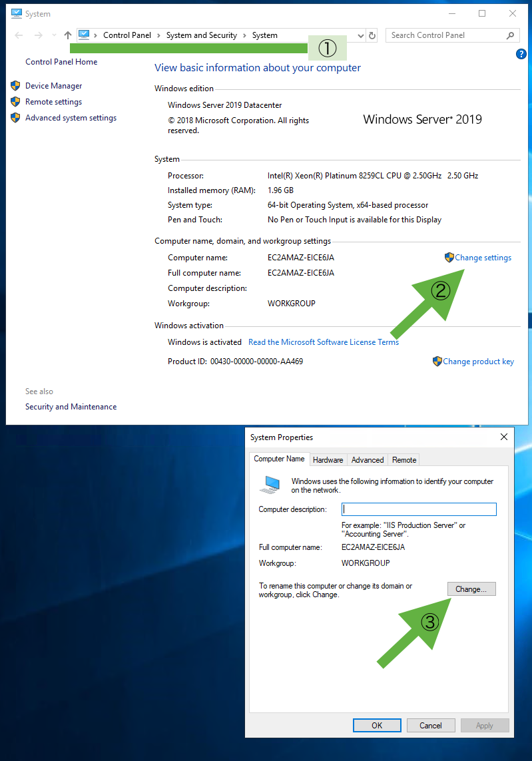The width and height of the screenshot is (532, 761).
Task: Open Device Manager from the sidebar
Action: 53,86
